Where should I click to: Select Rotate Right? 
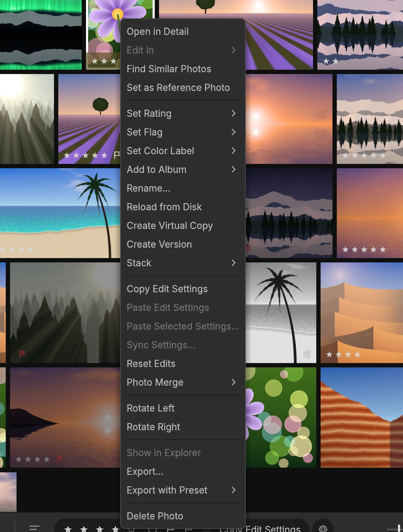click(x=183, y=427)
